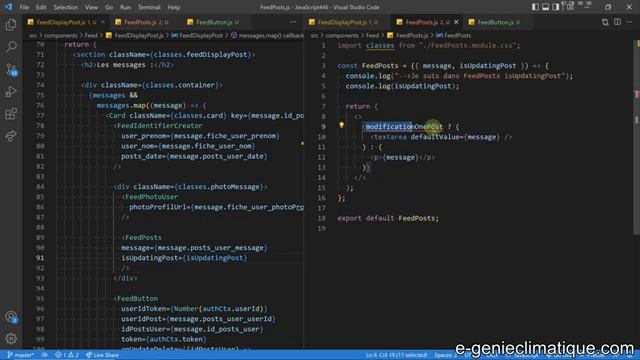Open the Source Control view
The width and height of the screenshot is (640, 360).
[x=11, y=69]
